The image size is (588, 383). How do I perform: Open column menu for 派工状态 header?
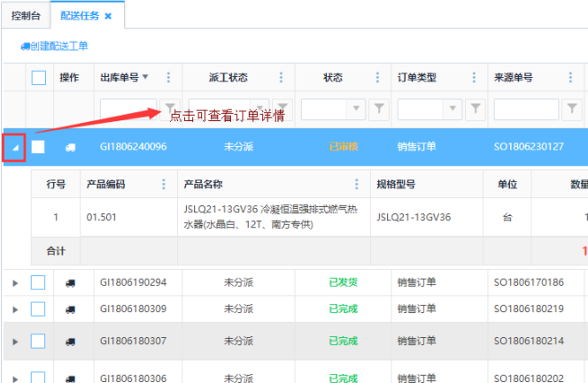pos(282,78)
